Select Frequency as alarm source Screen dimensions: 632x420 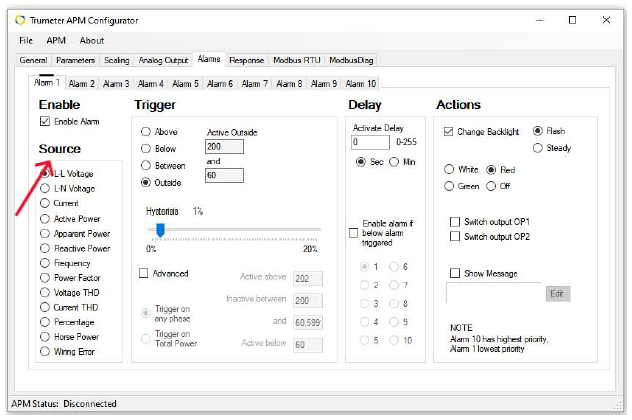(x=45, y=263)
